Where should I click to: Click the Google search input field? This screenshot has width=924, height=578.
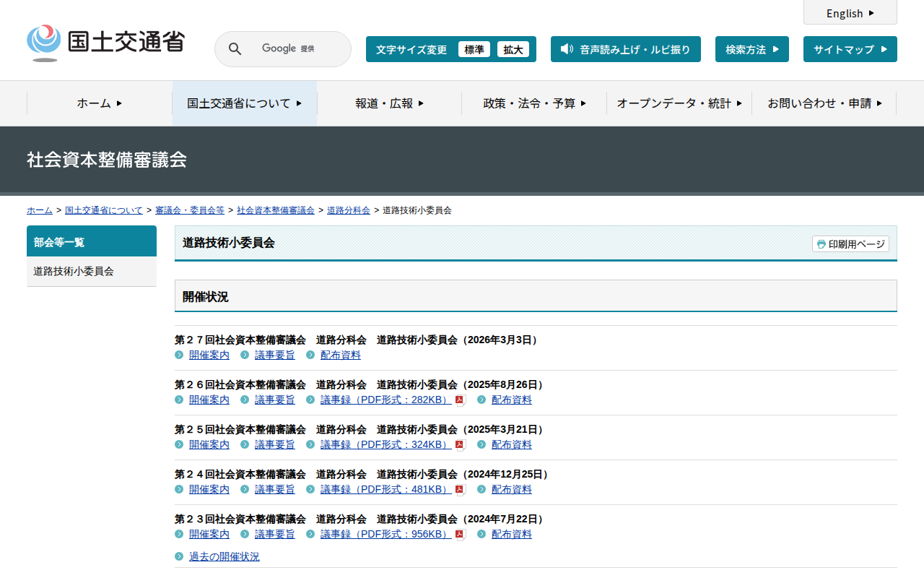(289, 49)
